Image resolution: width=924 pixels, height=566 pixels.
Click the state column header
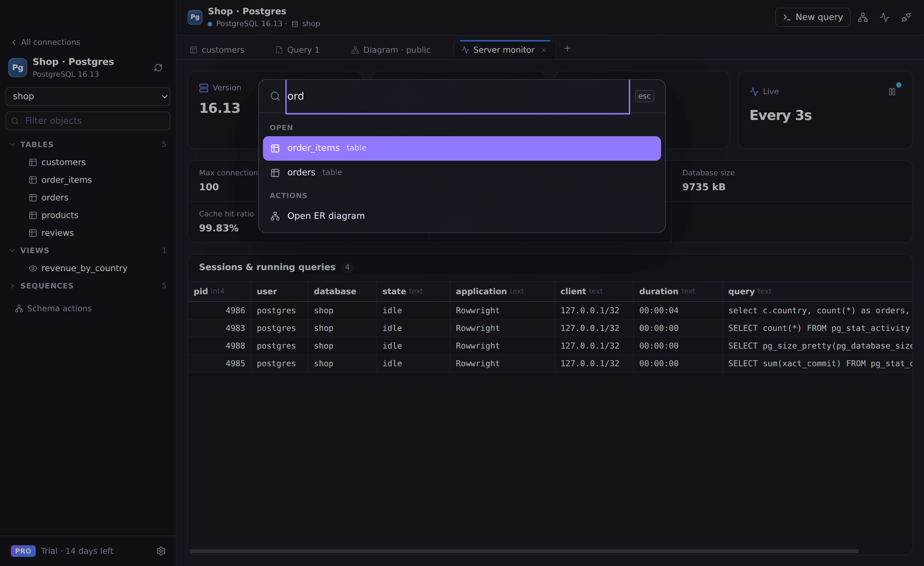413,291
